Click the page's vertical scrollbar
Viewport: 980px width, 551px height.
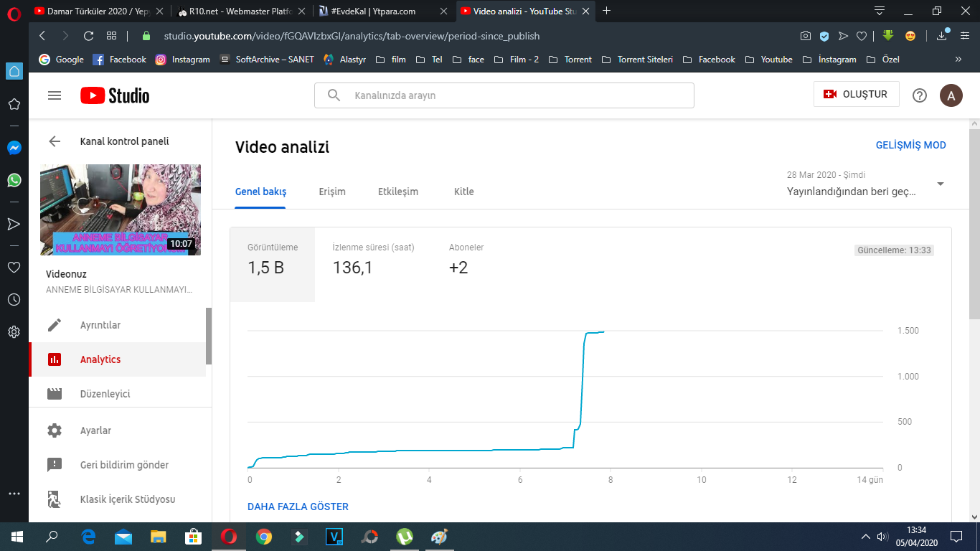coord(974,222)
